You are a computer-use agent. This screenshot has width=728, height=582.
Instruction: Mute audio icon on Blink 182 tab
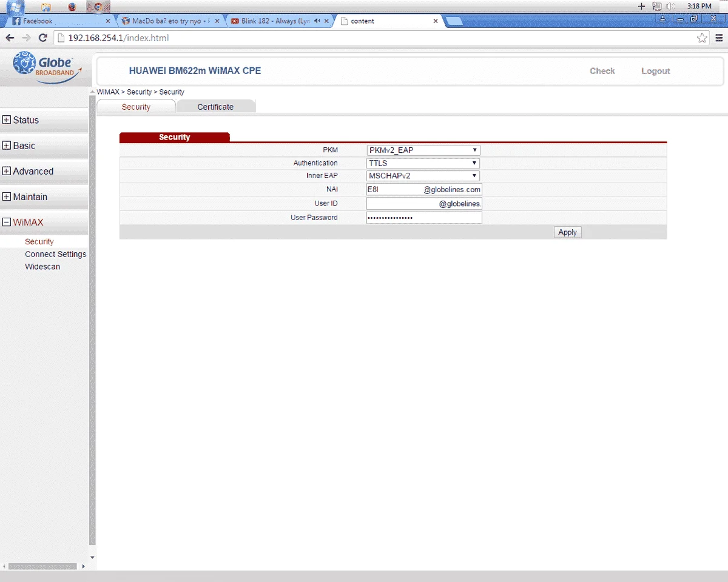pyautogui.click(x=317, y=21)
